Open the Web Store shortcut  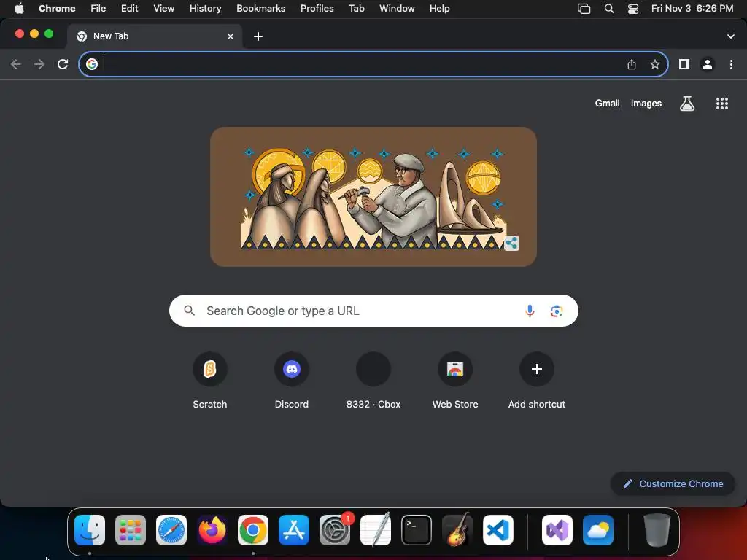pyautogui.click(x=455, y=381)
